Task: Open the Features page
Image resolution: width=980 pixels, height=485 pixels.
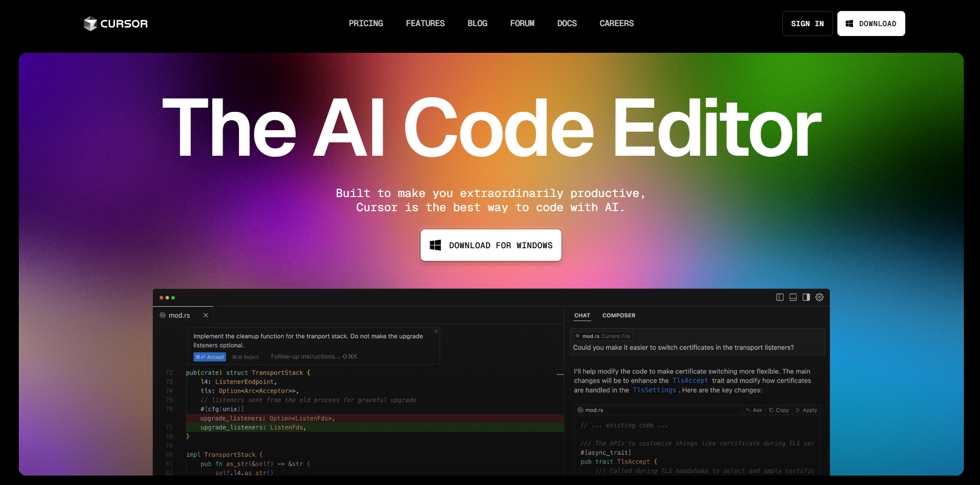Action: pos(425,24)
